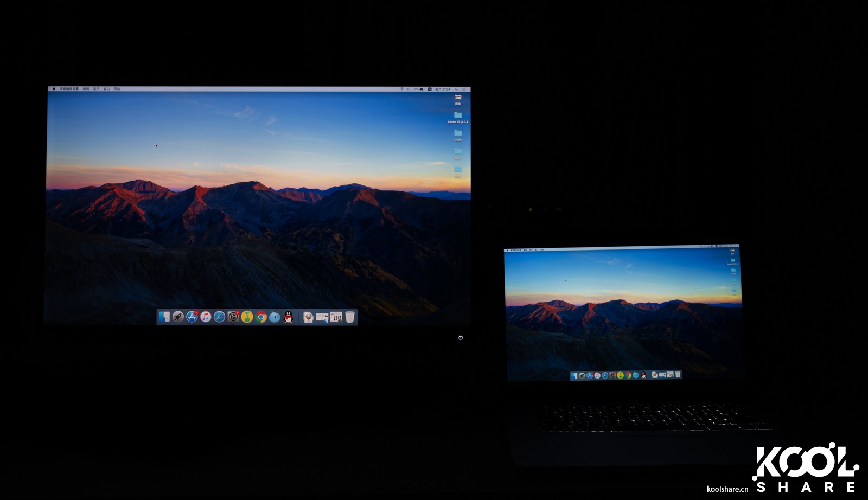
Task: Open the Apple menu on the laptop screen
Action: coord(507,251)
